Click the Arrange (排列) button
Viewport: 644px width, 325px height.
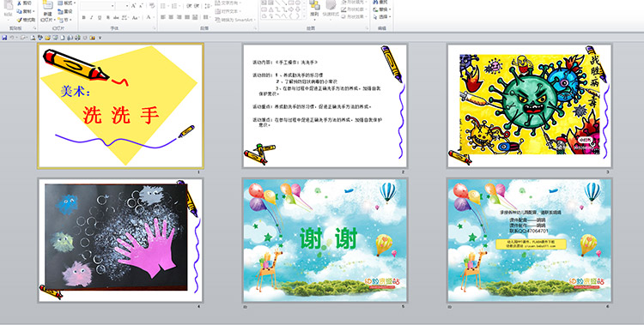314,9
